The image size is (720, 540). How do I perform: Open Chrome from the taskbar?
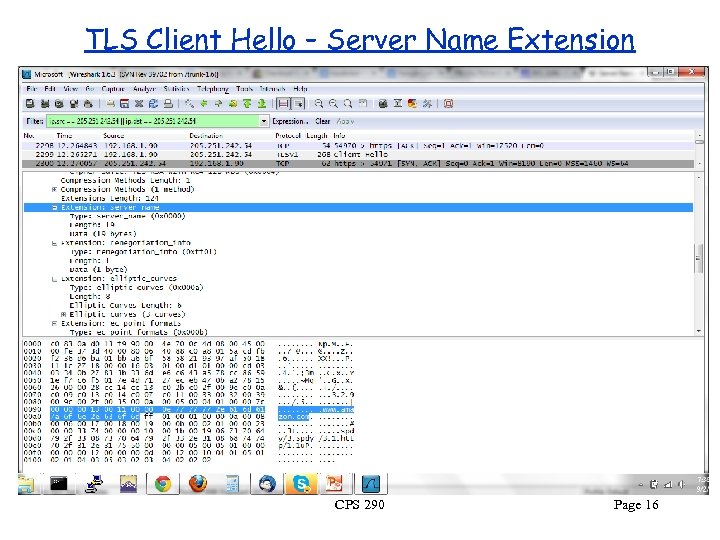coord(163,484)
